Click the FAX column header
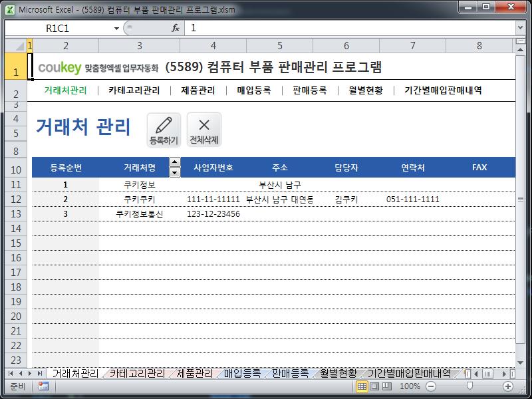Viewport: 532px width, 399px height. click(x=479, y=168)
